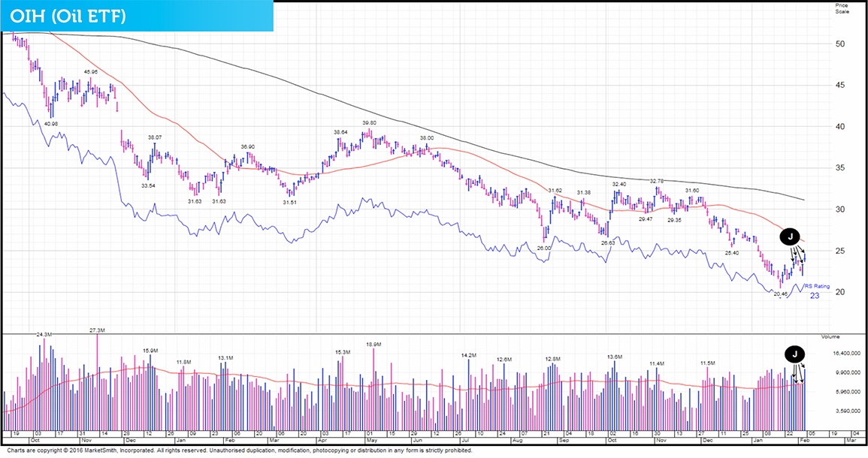Select the 40.98 price low label
This screenshot has height=458, width=868.
click(51, 124)
